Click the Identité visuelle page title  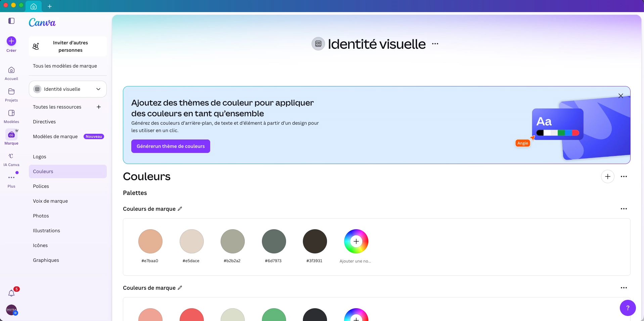pyautogui.click(x=377, y=44)
